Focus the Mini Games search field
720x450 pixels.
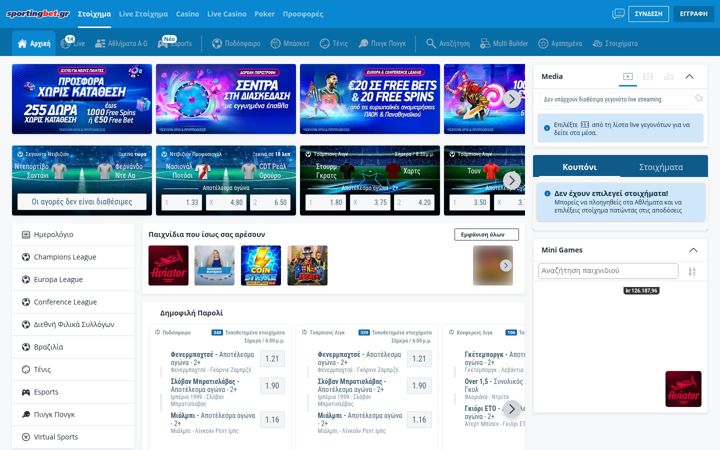tap(608, 271)
